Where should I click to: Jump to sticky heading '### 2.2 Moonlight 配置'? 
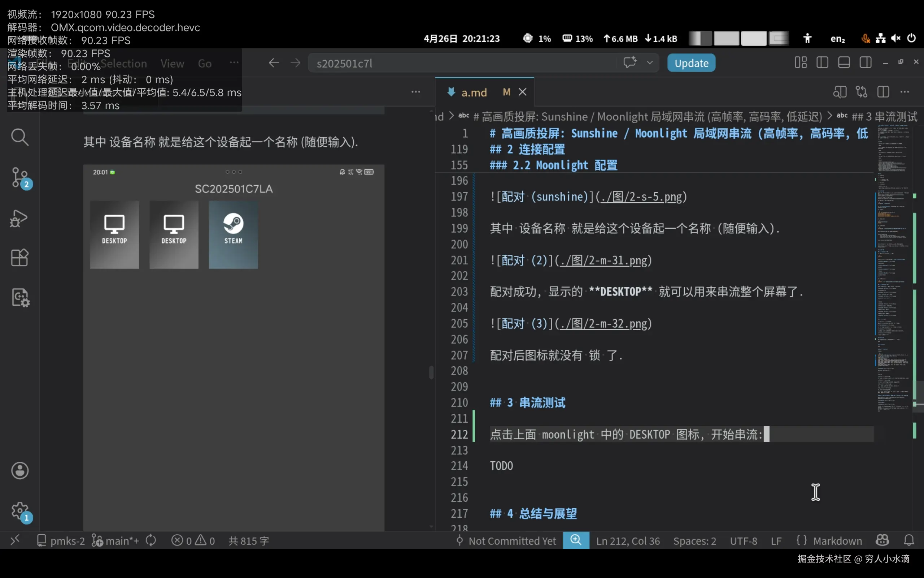coord(554,165)
